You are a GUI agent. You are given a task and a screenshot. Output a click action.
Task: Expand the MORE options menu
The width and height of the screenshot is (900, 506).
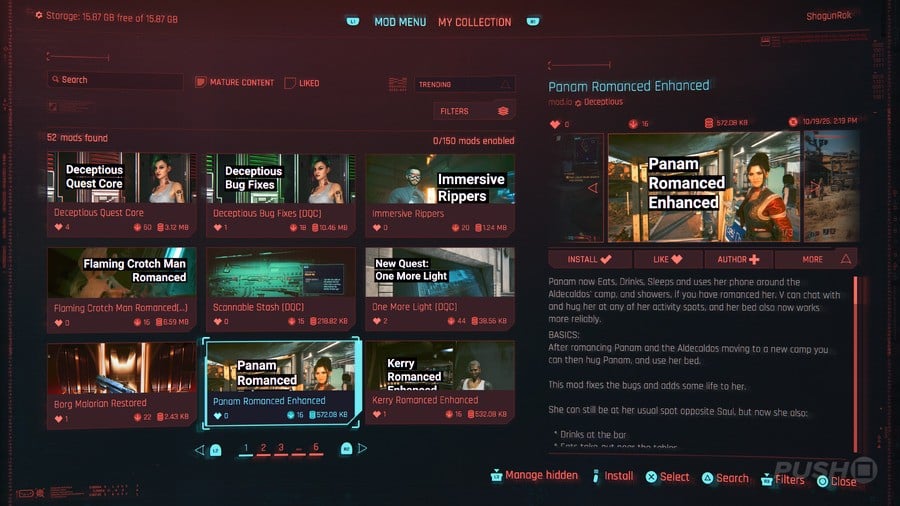coord(816,259)
